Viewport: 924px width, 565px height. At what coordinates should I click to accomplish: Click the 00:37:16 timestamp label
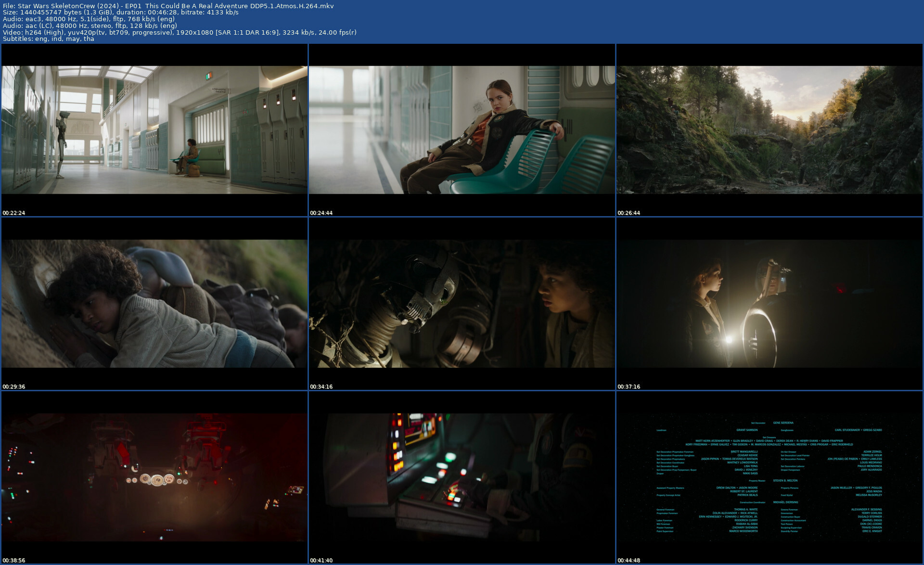pos(629,386)
